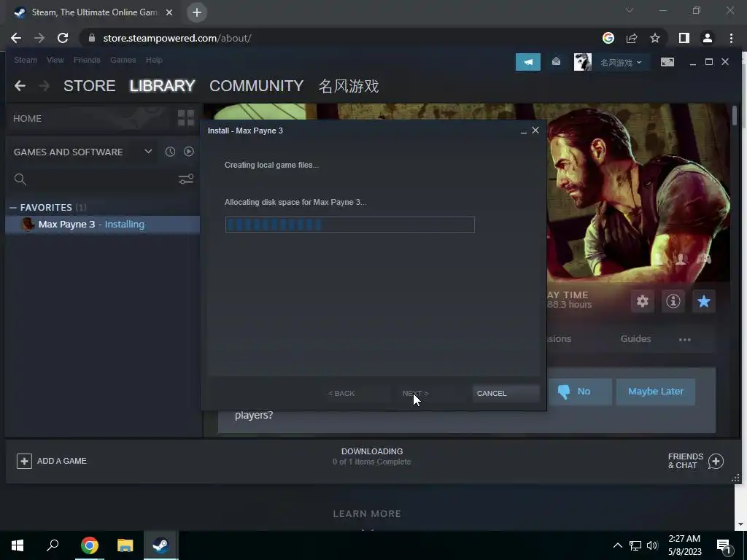Screen dimensions: 747x560
Task: Toggle the favorite star for Max Payne 3
Action: click(703, 301)
